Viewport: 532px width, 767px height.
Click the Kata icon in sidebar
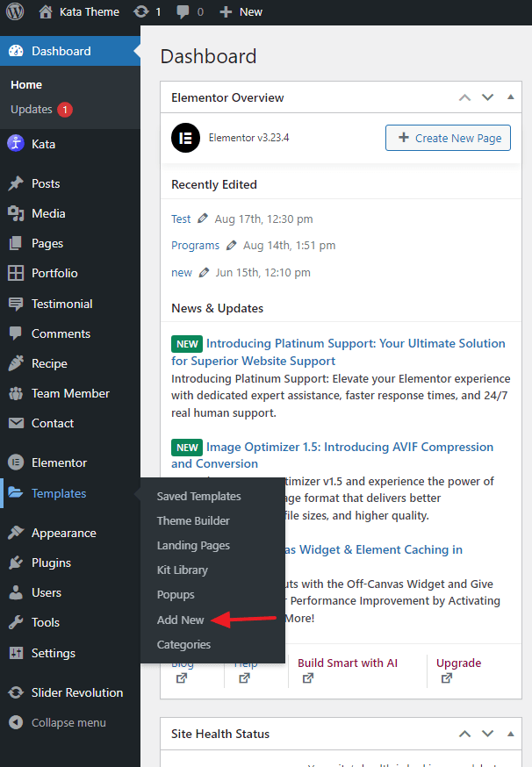(x=16, y=144)
